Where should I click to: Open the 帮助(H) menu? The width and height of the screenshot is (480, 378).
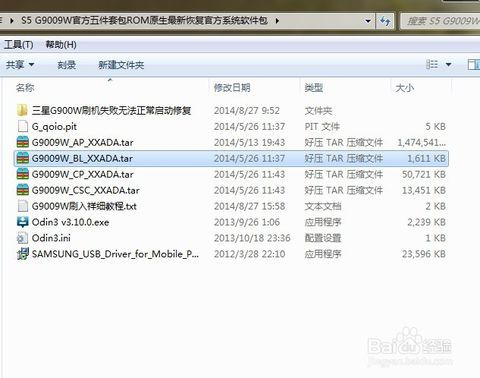pyautogui.click(x=61, y=44)
